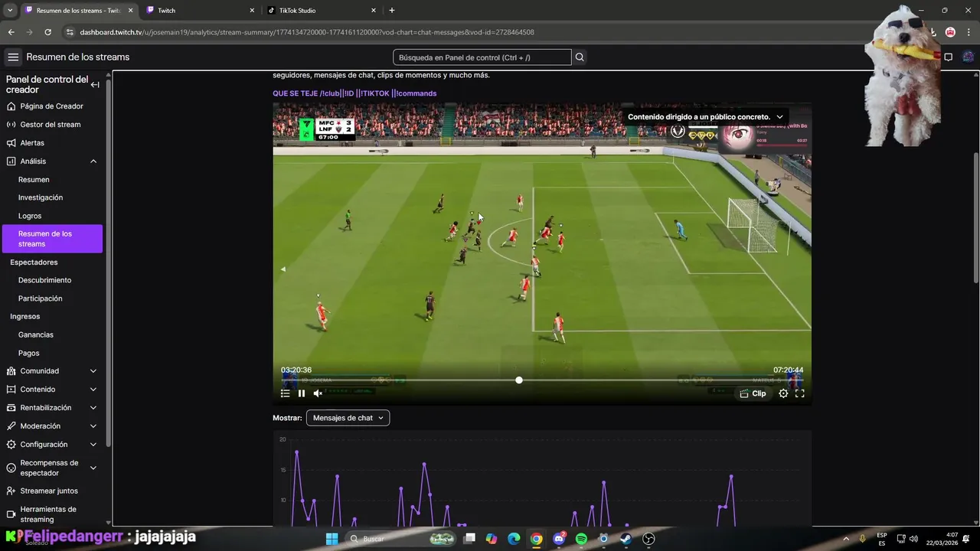
Task: Open Descubrimiento under Espectadores
Action: pos(44,280)
